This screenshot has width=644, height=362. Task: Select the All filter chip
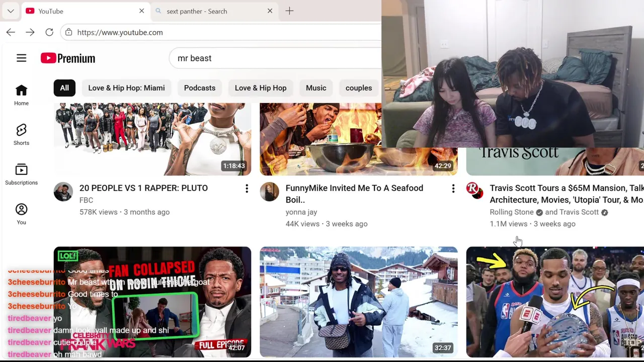[64, 88]
